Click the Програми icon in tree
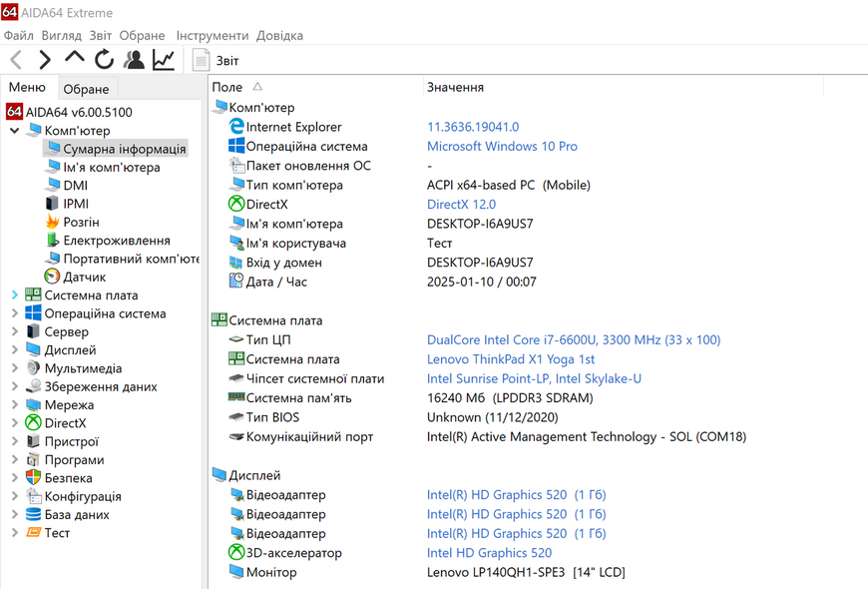 [x=33, y=459]
